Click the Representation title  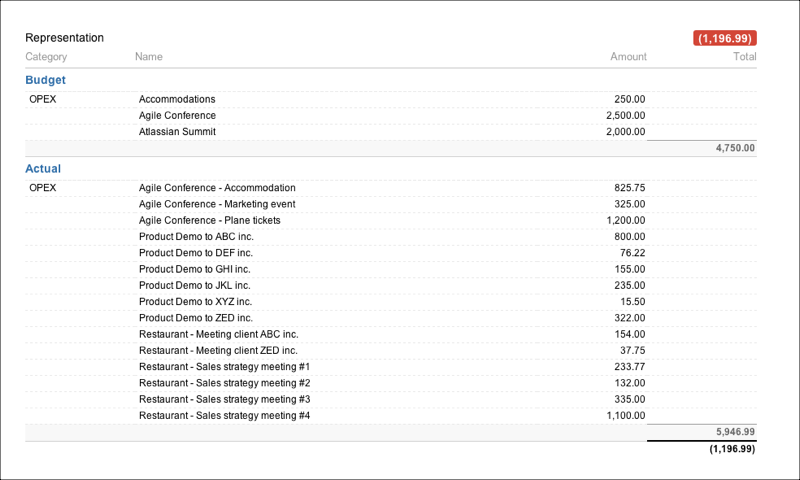click(x=64, y=38)
